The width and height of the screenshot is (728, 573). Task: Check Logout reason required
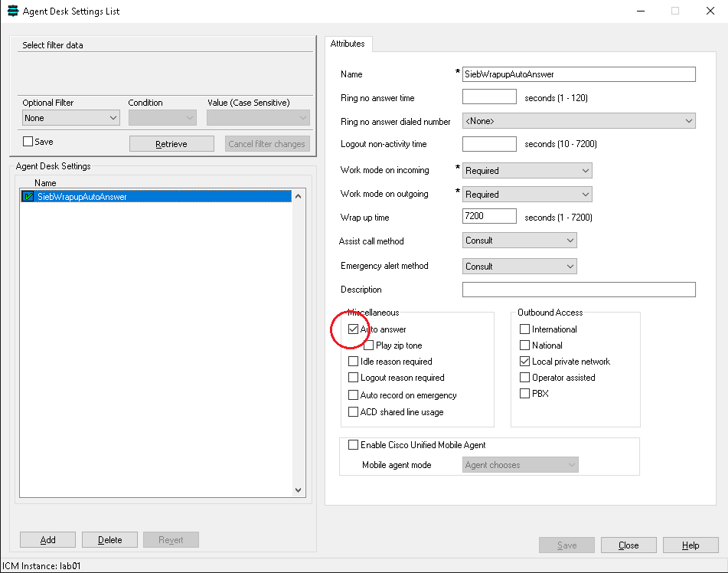[354, 378]
